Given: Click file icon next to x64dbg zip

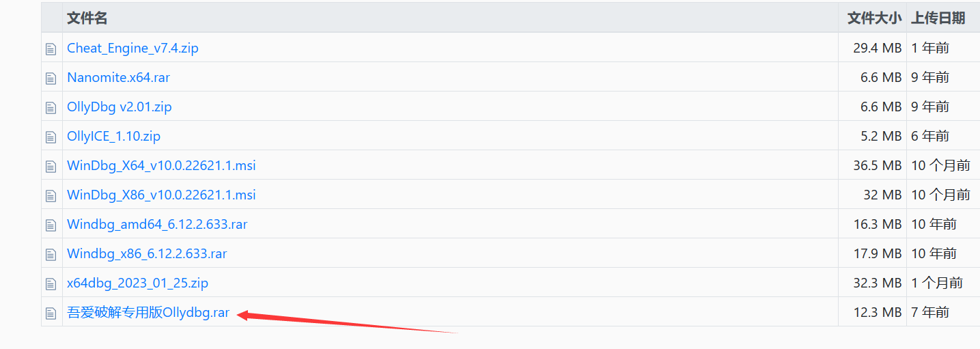Looking at the screenshot, I should pyautogui.click(x=51, y=284).
